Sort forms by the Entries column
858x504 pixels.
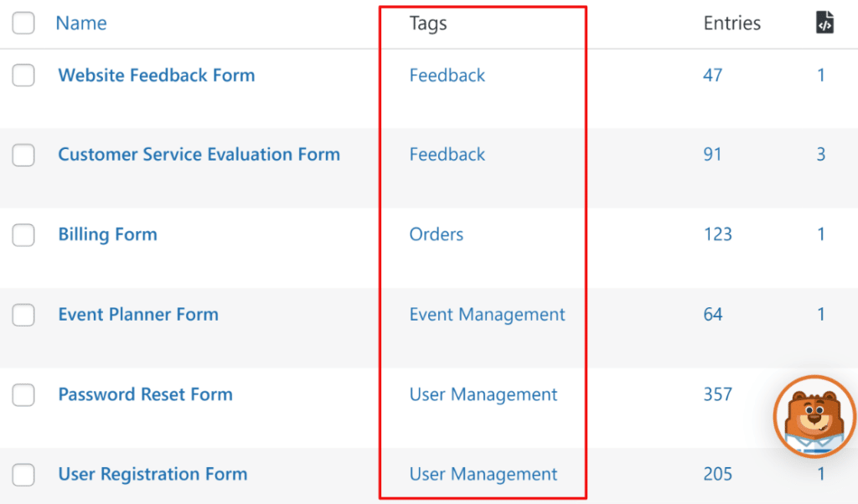click(x=731, y=23)
